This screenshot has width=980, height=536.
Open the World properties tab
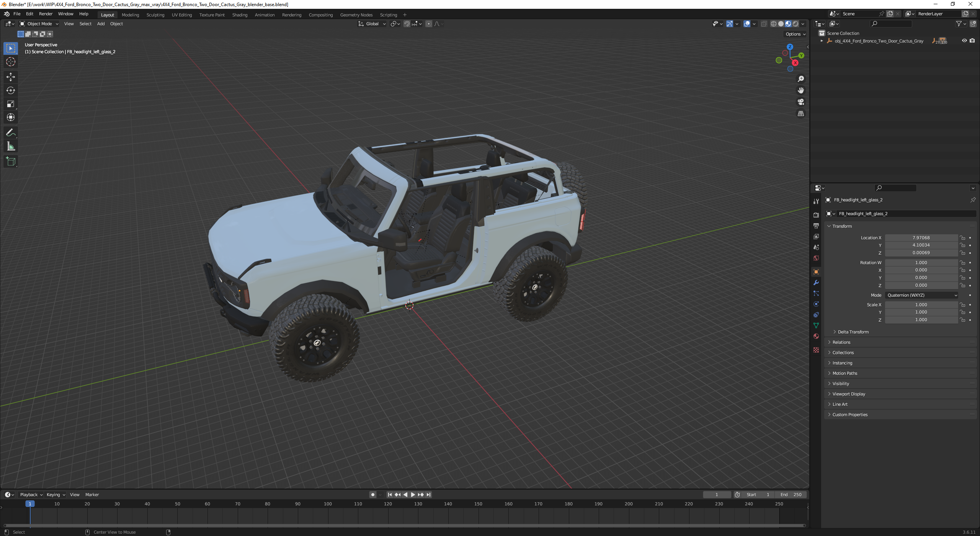(x=816, y=258)
